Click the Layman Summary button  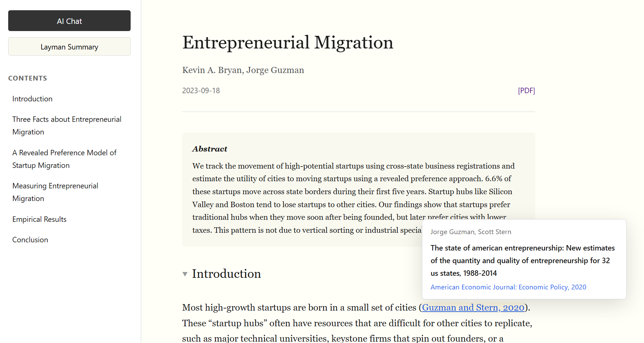point(69,47)
